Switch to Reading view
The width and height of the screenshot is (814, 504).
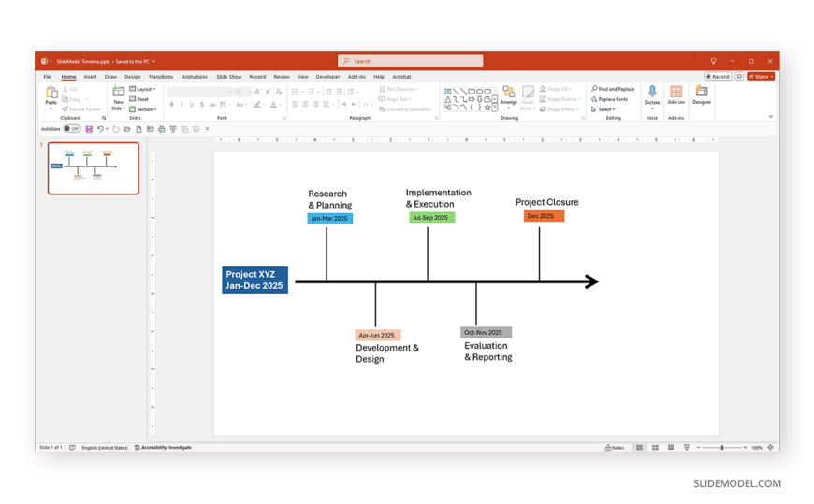point(671,447)
